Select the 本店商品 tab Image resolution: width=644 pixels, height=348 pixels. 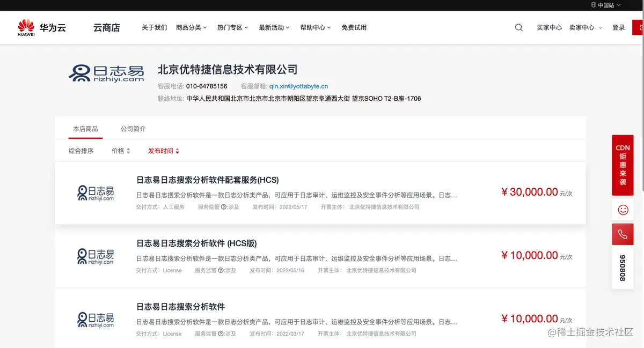click(x=85, y=129)
